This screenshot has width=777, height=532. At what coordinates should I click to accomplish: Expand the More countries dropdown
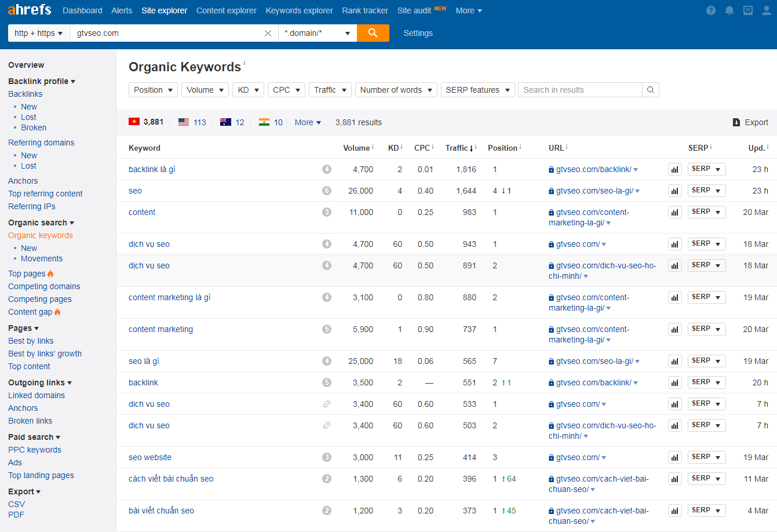coord(308,122)
